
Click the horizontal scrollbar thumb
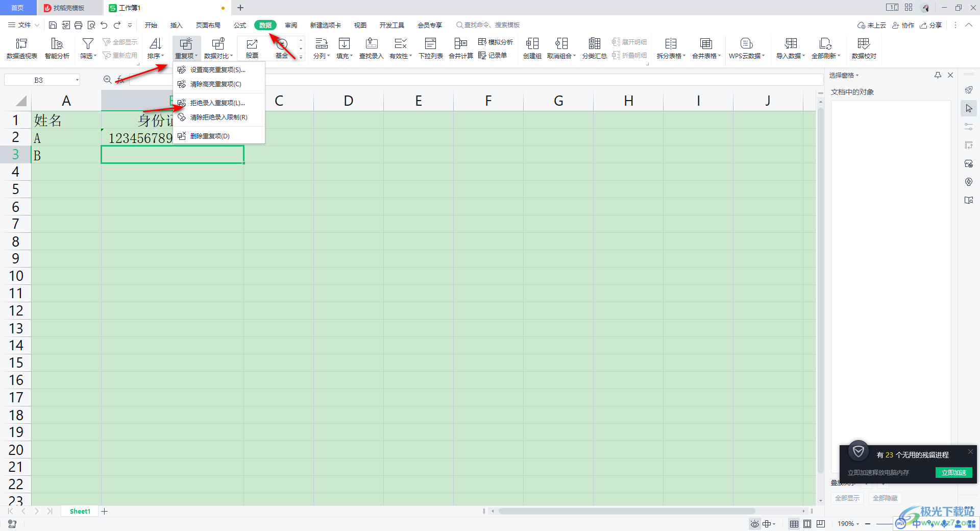coord(626,511)
